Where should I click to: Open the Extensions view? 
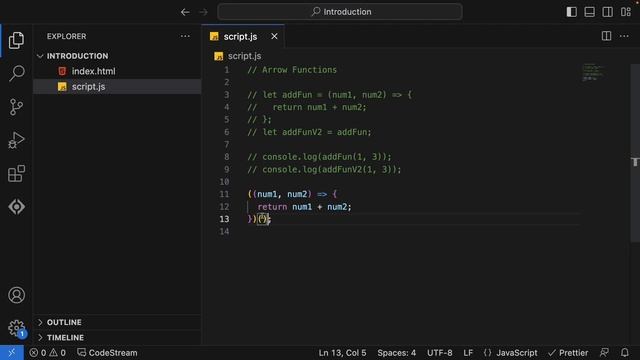tap(16, 173)
